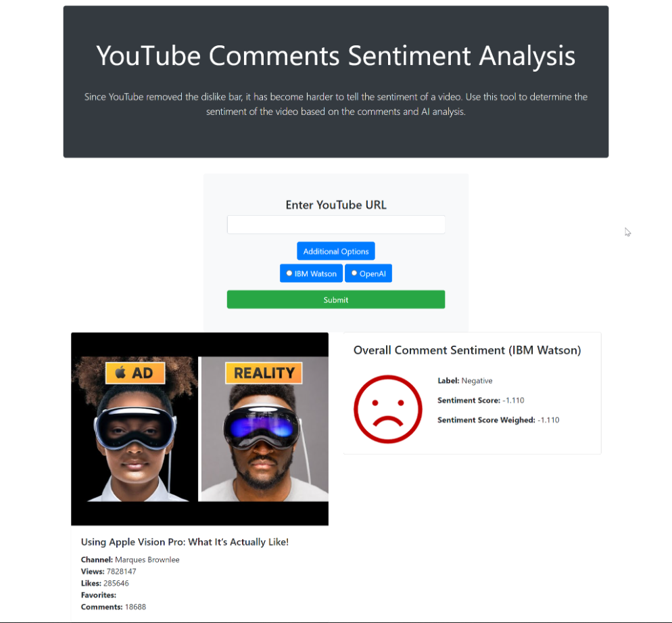Click the red sad face sentiment icon
The image size is (672, 623).
click(x=388, y=409)
